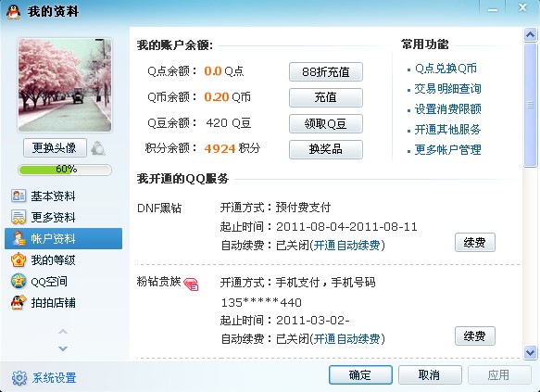The width and height of the screenshot is (540, 392).
Task: Open 基本资料 via its ID card icon
Action: coord(19,196)
